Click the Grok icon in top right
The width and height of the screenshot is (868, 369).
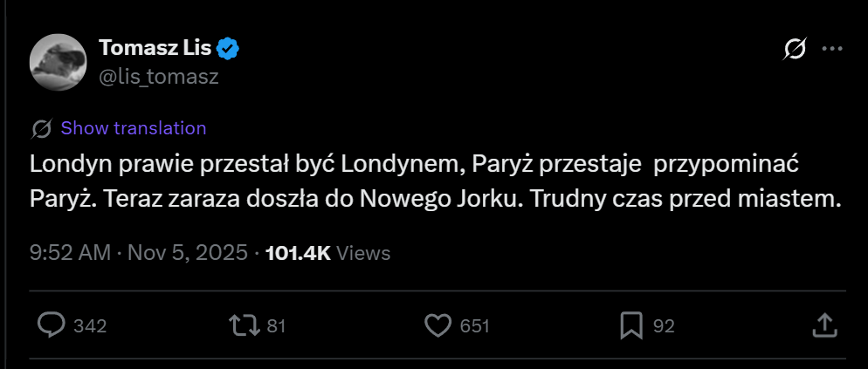coord(795,50)
